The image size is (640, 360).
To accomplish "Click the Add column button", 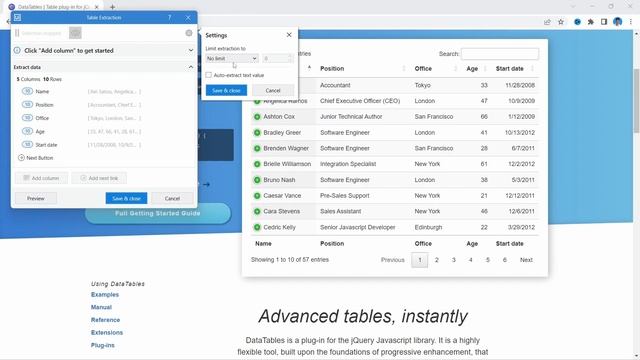I will [41, 178].
